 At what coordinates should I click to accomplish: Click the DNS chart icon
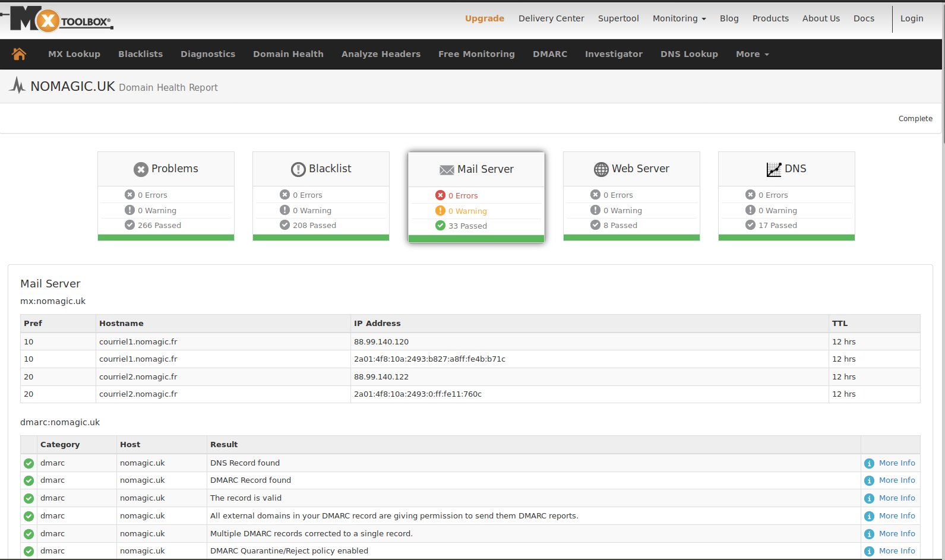click(774, 169)
